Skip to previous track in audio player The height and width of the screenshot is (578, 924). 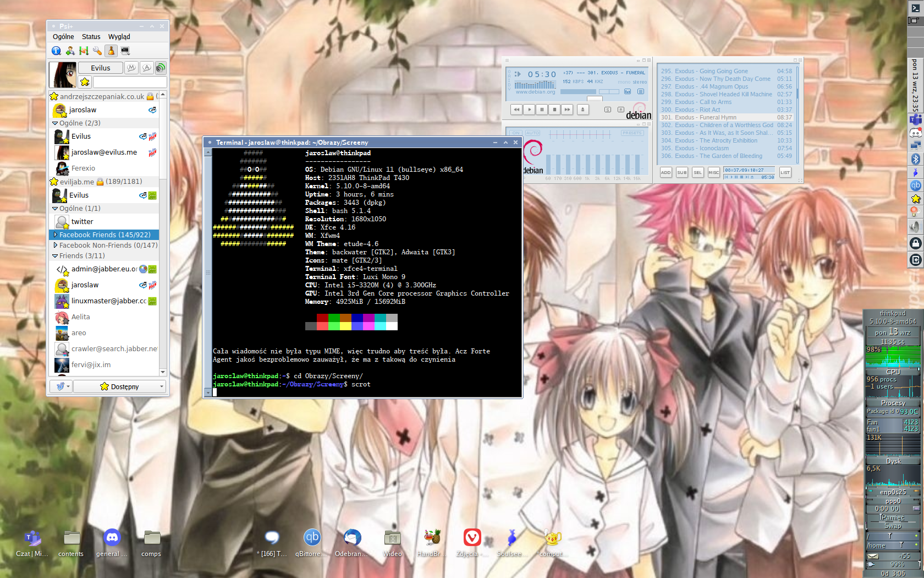[516, 110]
